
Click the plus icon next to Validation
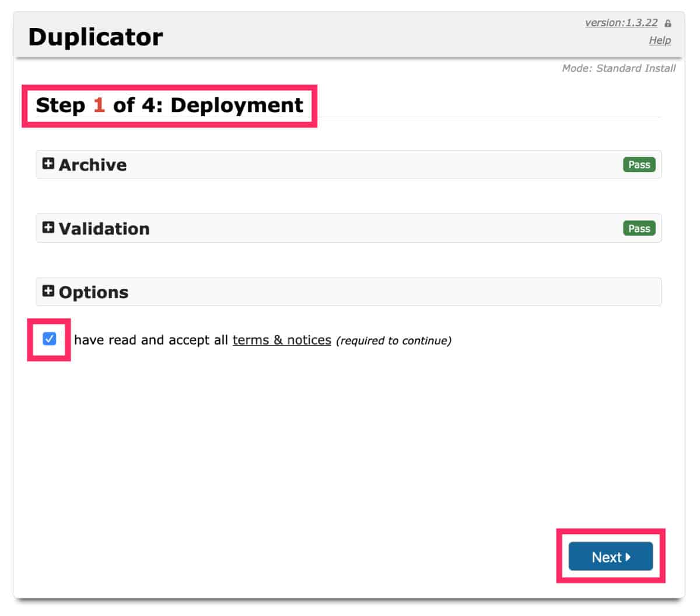click(x=49, y=228)
